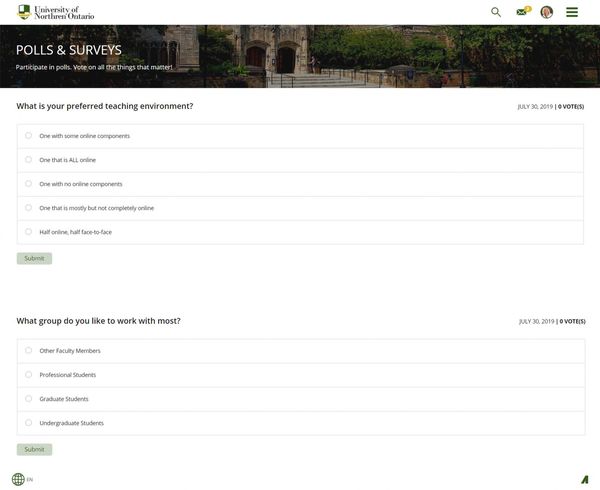Viewport: 600px width, 490px height.
Task: Submit the work group poll
Action: [x=34, y=449]
